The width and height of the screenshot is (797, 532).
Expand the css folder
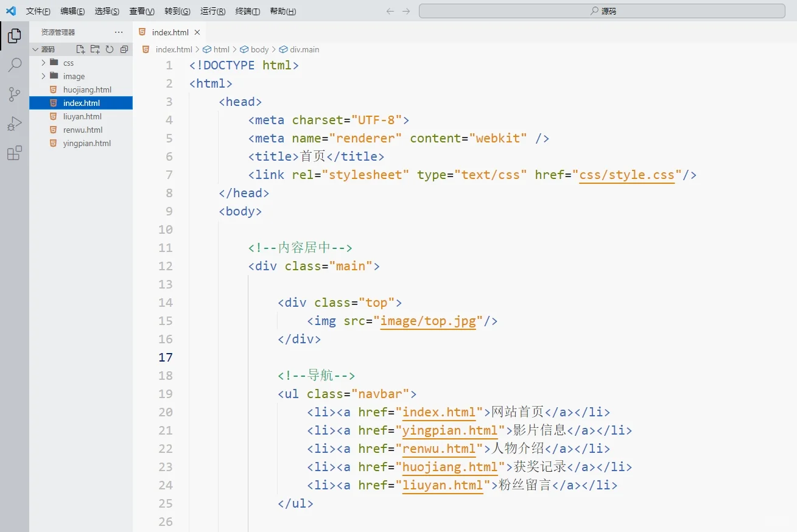[x=42, y=62]
